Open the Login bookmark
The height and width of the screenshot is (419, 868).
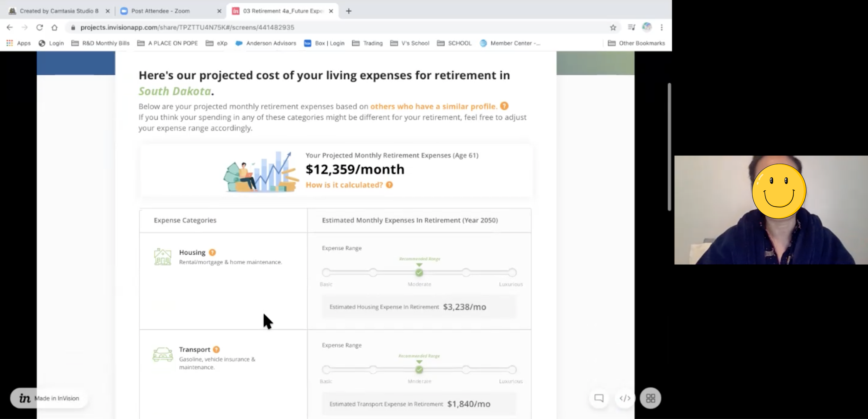coord(51,43)
